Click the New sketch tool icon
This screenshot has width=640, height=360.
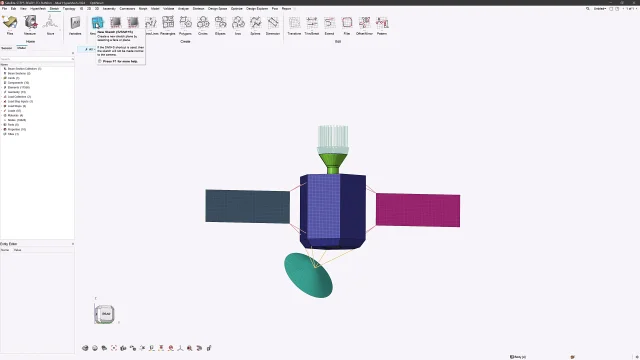coord(97,22)
